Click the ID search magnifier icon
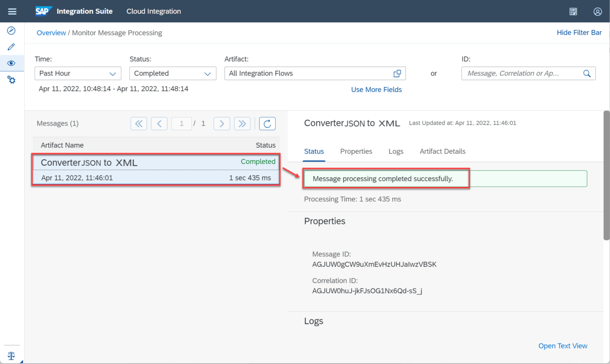 coord(587,73)
